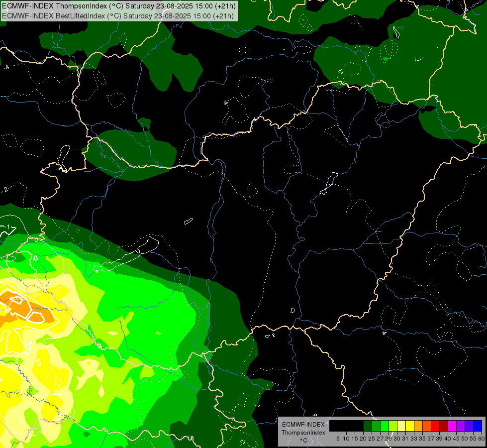Click legend tick label '30'
Screen dimensions: 487x448
point(397,439)
